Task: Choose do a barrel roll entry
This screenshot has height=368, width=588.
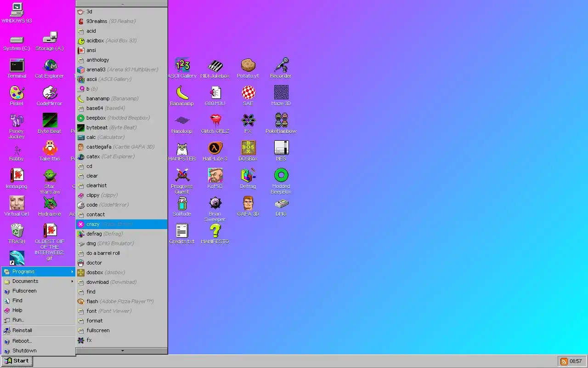Action: click(122, 253)
